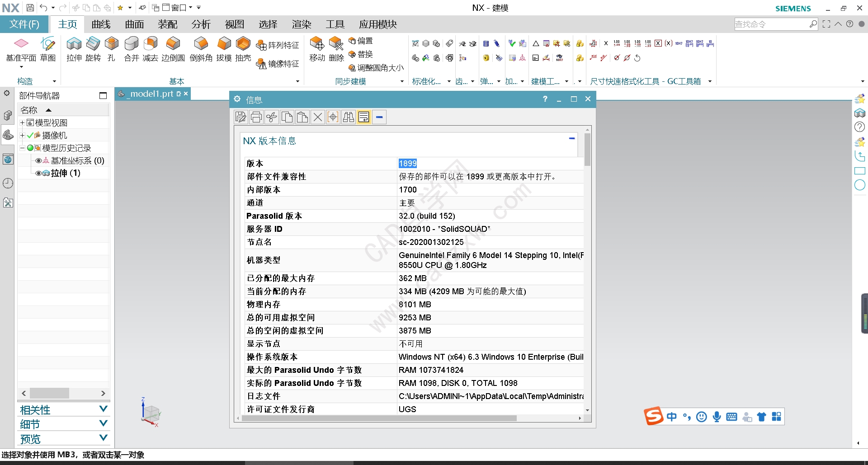Toggle visibility eye of 基准坐标系 (0)
Screen dimensions: 868x465
[x=38, y=161]
